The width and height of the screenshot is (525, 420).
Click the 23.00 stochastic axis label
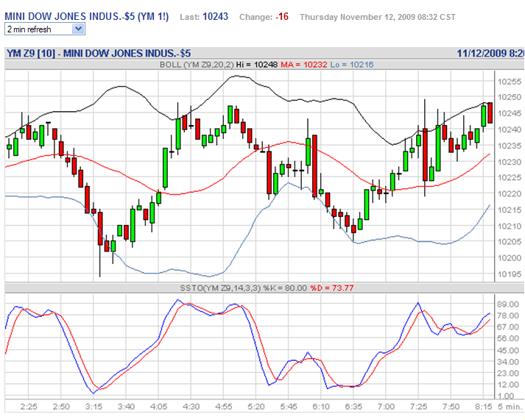tap(508, 373)
